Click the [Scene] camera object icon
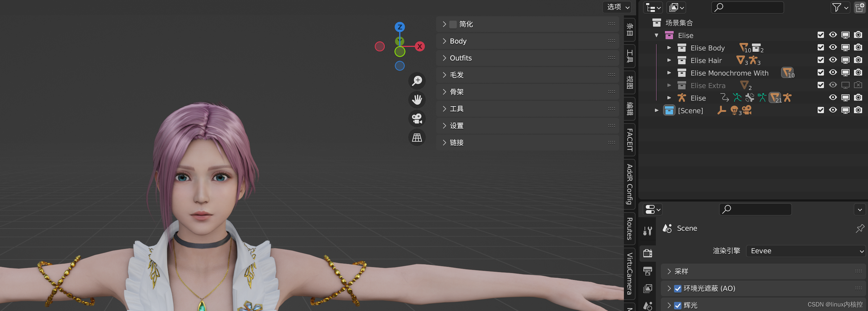Viewport: 868px width, 311px height. 747,110
